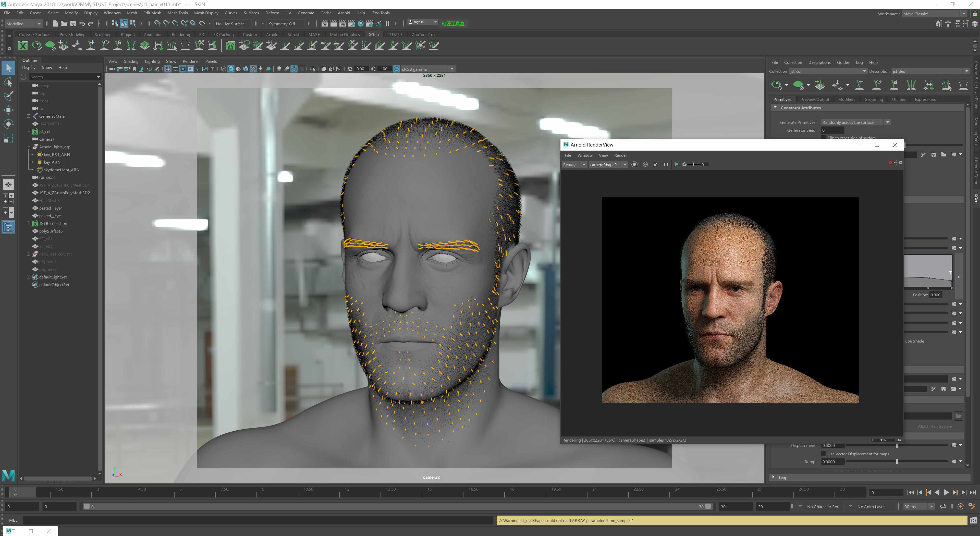Click Go to Start of playback range

tap(910, 492)
